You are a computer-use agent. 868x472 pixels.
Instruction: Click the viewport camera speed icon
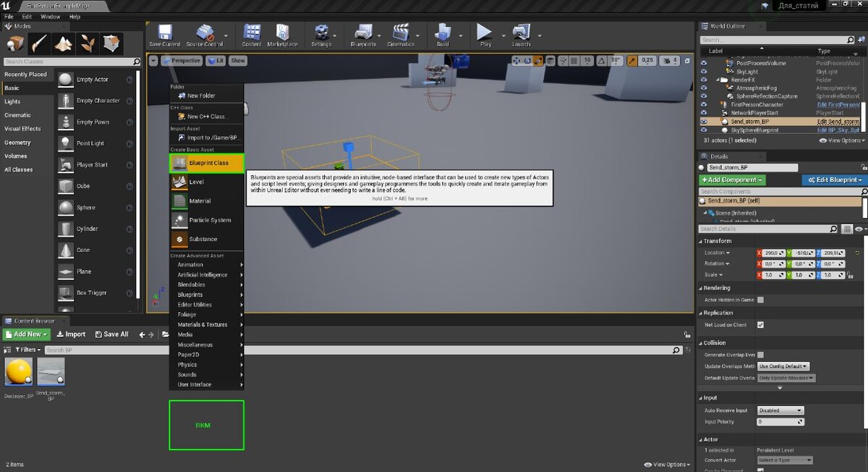click(668, 61)
